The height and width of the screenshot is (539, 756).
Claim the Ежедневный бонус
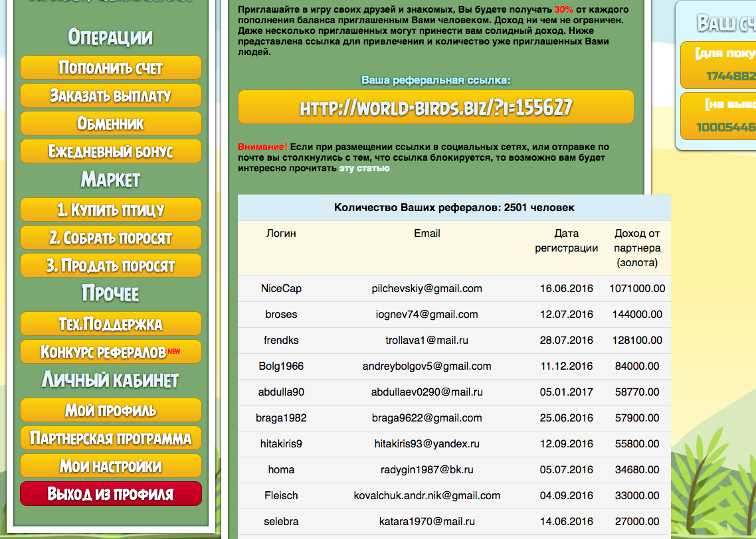click(x=111, y=151)
